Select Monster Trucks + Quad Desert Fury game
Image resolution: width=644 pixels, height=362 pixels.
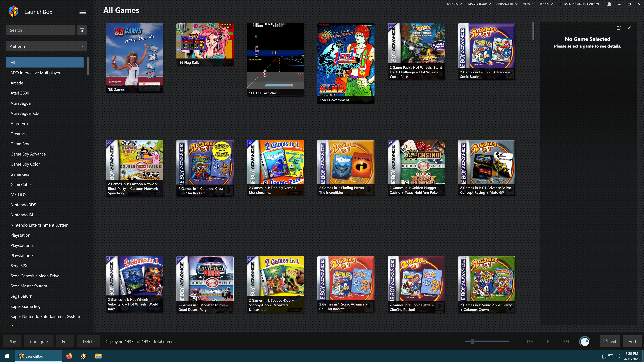click(205, 285)
